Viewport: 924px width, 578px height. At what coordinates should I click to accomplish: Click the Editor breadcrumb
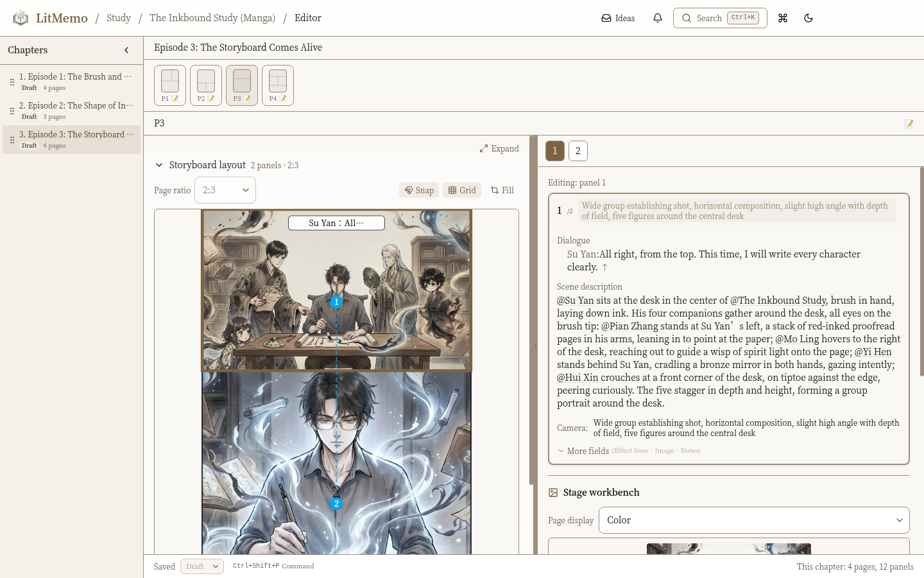308,18
